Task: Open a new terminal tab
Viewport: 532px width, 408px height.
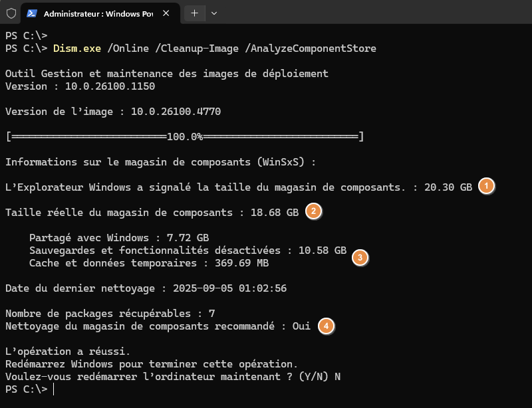Action: click(x=195, y=13)
